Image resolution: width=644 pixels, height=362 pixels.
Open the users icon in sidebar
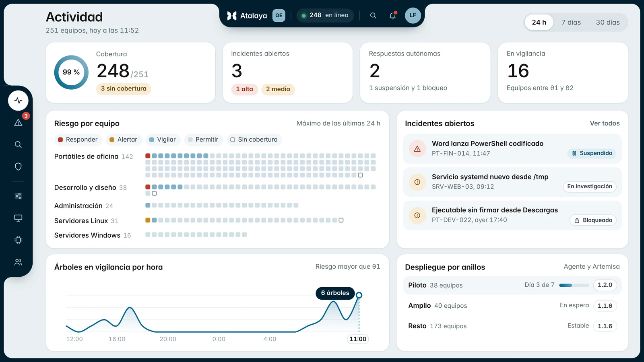point(18,262)
